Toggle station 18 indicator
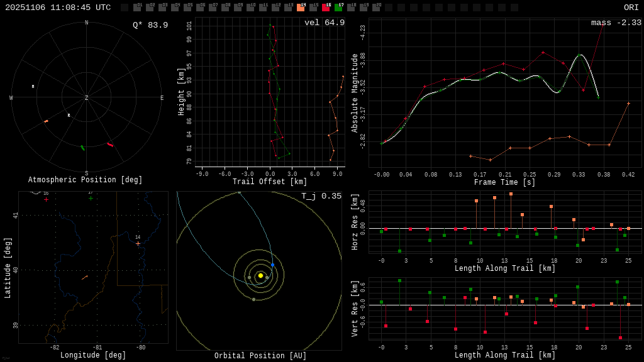Image resolution: width=644 pixels, height=362 pixels. point(351,8)
